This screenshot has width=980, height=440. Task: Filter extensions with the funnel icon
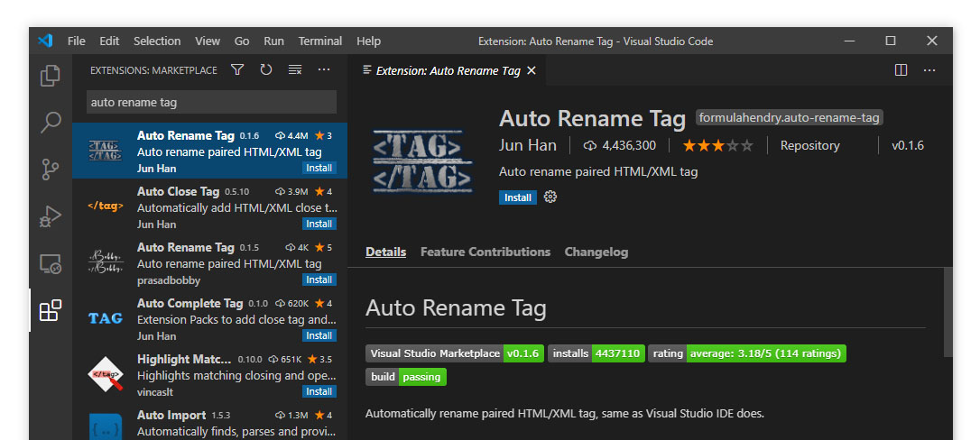pyautogui.click(x=236, y=70)
